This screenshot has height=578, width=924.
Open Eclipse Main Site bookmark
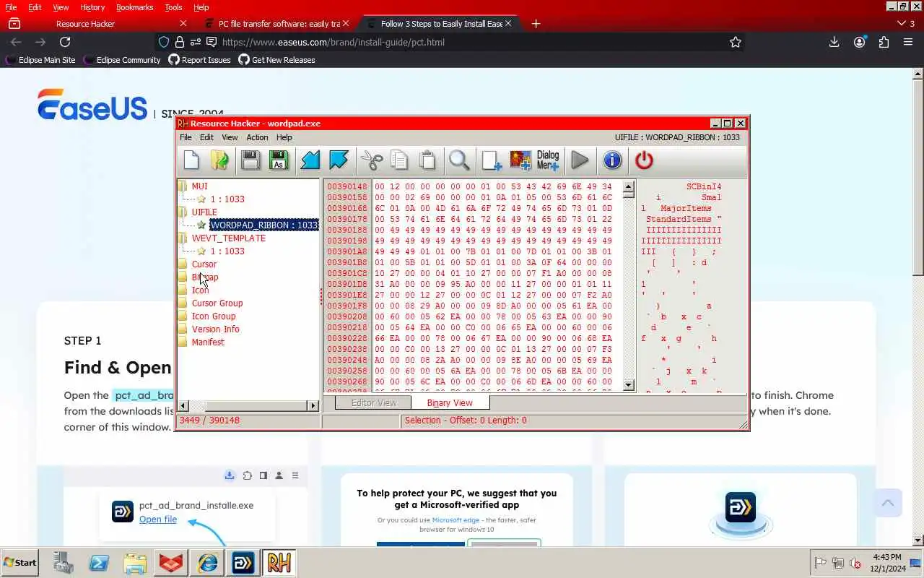[40, 60]
